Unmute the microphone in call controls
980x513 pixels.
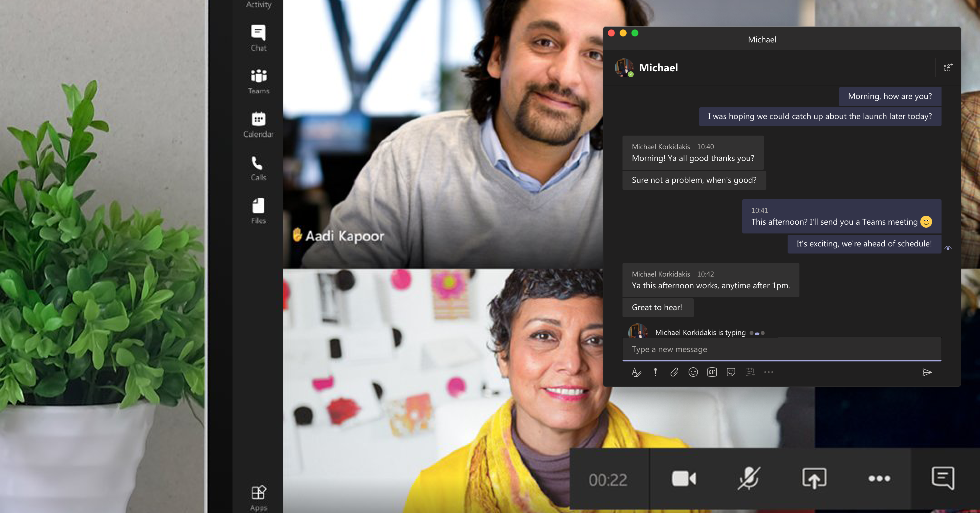749,479
